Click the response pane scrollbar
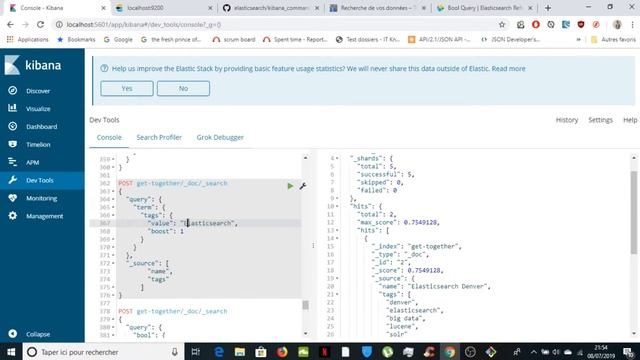 tap(633, 212)
